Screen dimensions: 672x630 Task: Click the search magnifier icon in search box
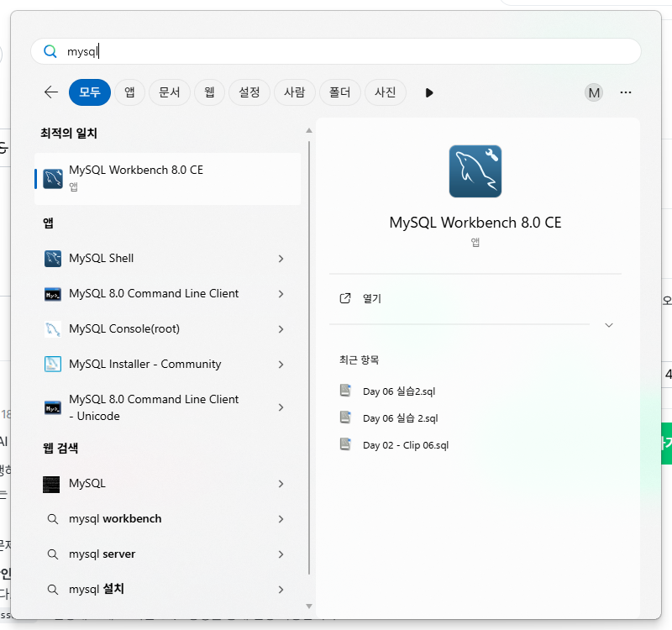(x=50, y=51)
